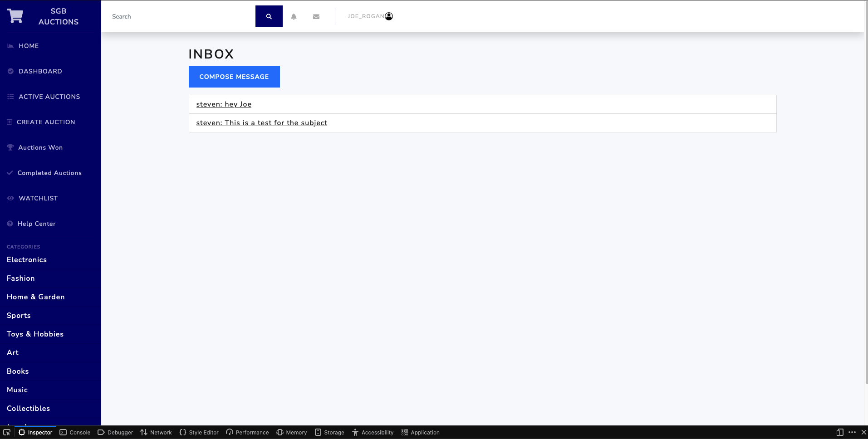868x439 pixels.
Task: Open Completed Auctions page
Action: point(49,173)
